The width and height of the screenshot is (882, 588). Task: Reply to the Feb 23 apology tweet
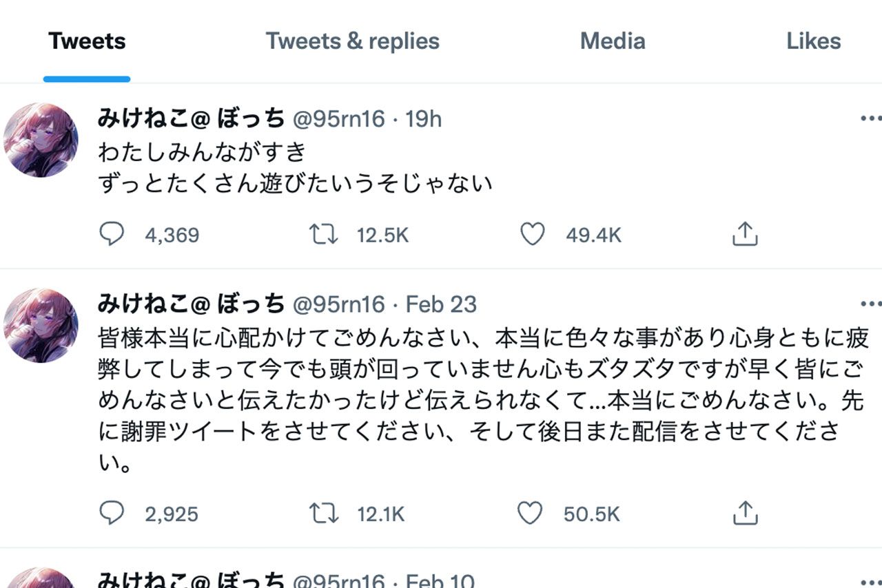(112, 513)
